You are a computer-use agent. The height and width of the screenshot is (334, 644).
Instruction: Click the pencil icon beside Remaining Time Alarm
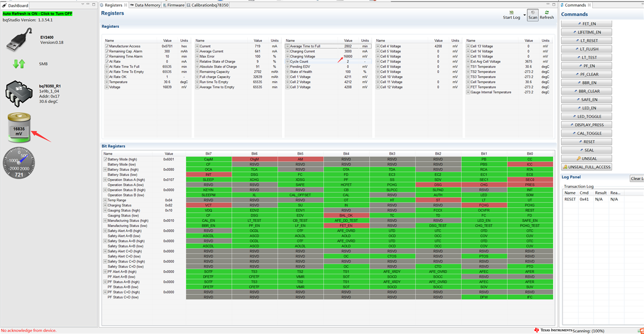point(107,57)
